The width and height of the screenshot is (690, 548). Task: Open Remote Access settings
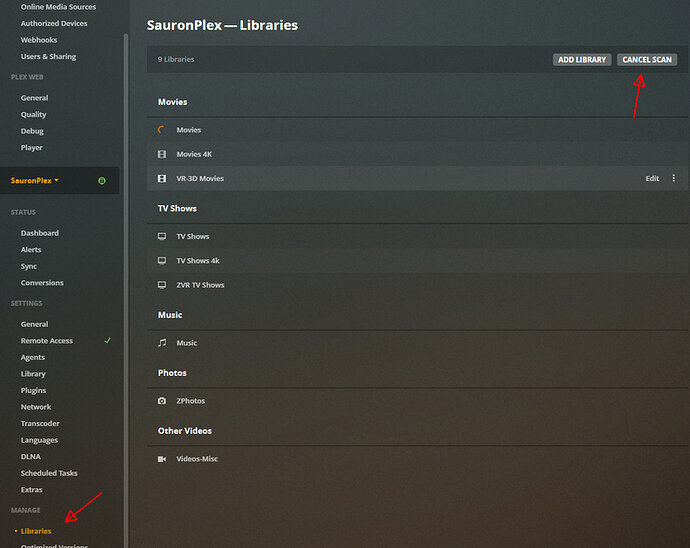[x=47, y=341]
